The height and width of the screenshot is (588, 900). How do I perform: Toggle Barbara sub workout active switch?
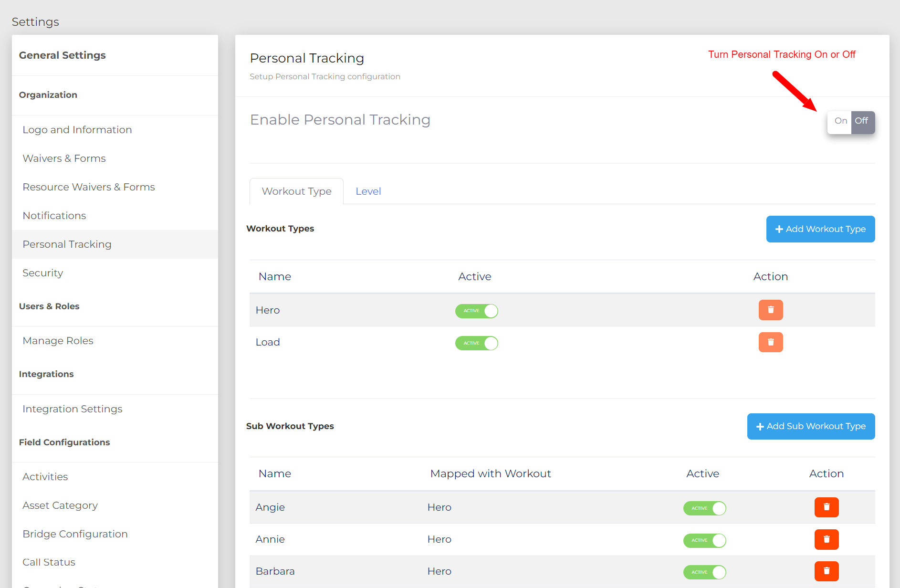(704, 572)
